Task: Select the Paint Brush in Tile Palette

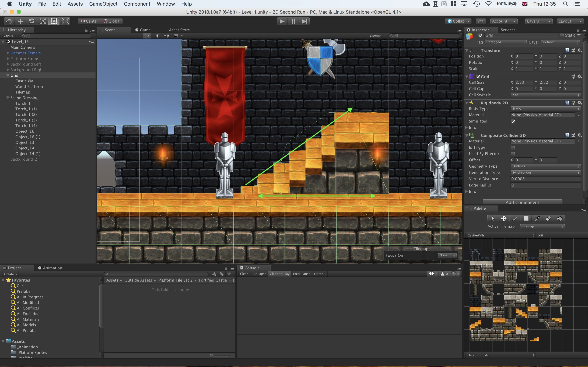Action: point(515,218)
